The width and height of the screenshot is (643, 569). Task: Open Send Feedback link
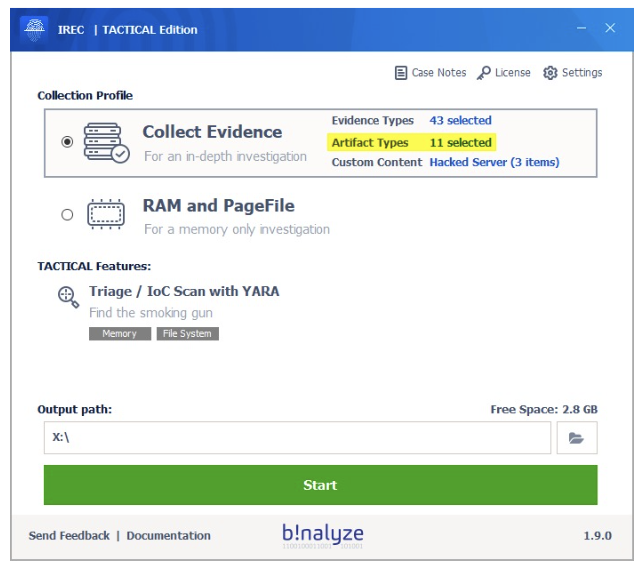coord(69,536)
